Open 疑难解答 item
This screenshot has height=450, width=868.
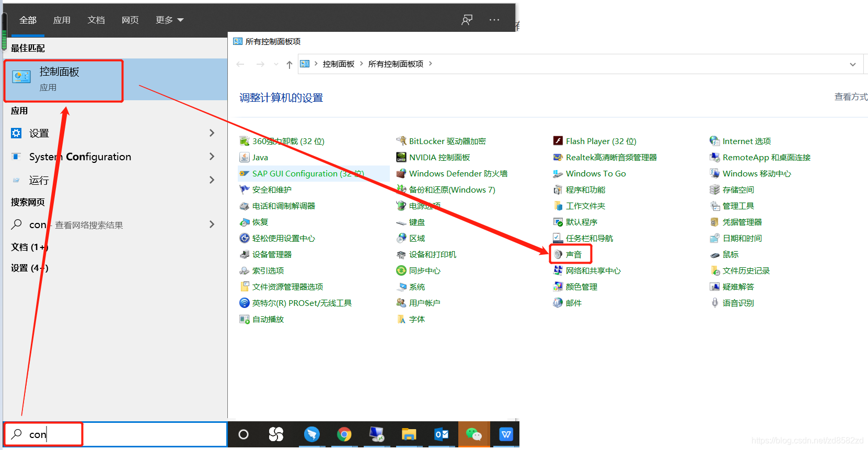[x=732, y=287]
